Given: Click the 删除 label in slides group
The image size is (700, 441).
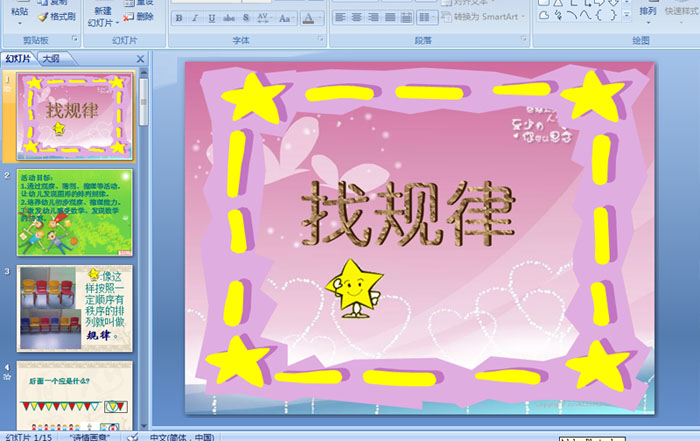Looking at the screenshot, I should pos(145,17).
